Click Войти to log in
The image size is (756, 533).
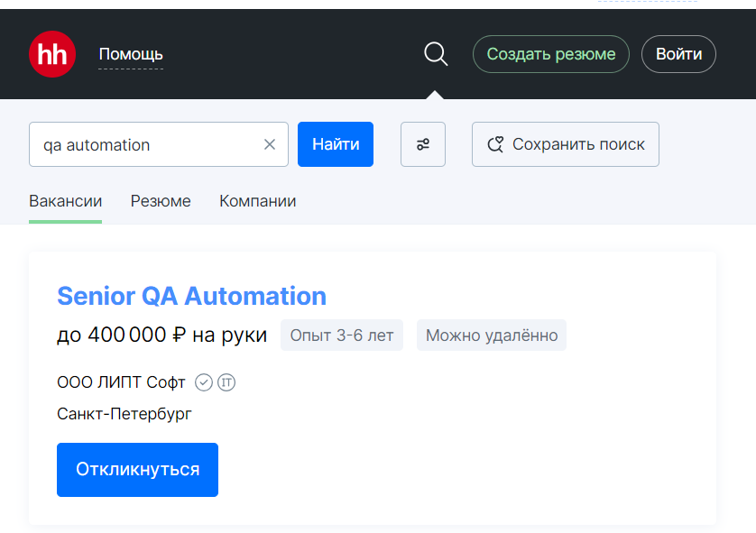[x=678, y=53]
